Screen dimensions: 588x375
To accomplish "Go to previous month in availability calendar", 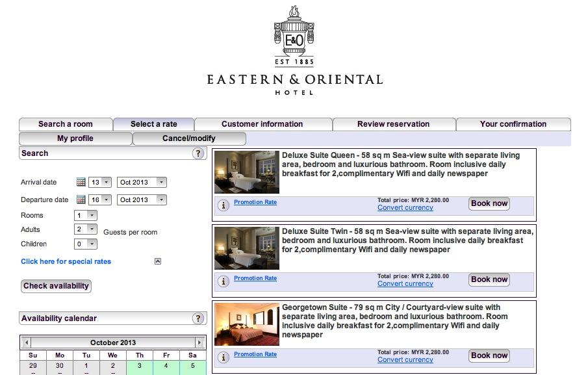I will click(x=26, y=343).
